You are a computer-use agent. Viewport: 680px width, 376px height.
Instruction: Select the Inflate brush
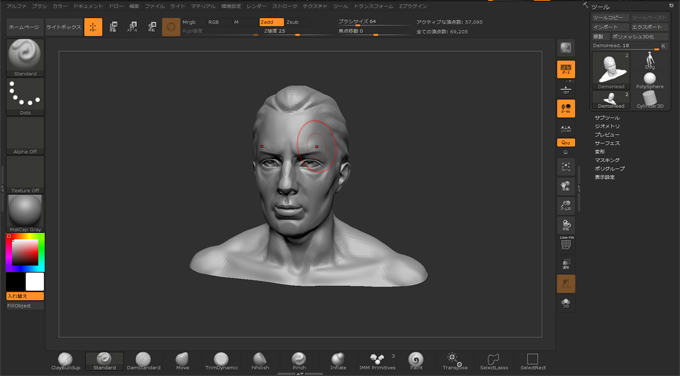coord(338,361)
